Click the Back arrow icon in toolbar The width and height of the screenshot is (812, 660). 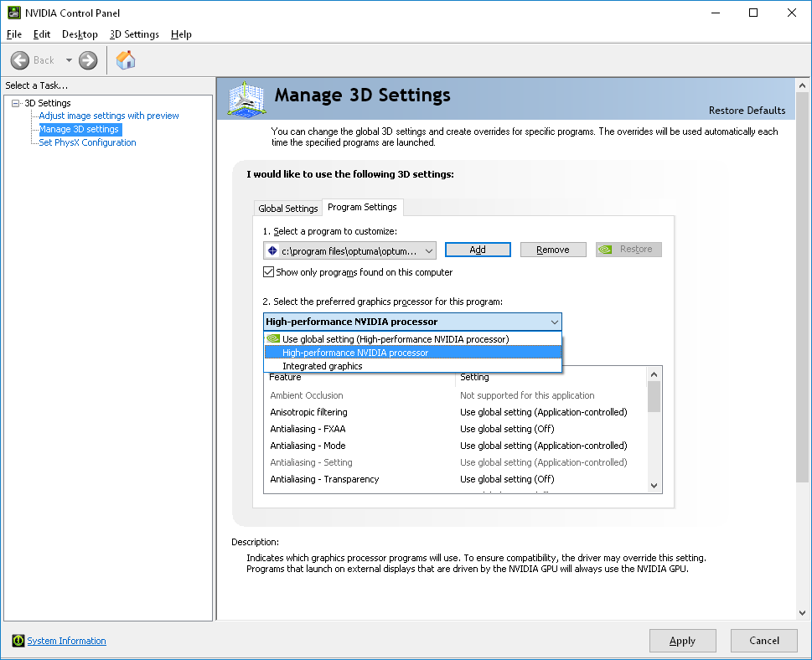[x=19, y=60]
